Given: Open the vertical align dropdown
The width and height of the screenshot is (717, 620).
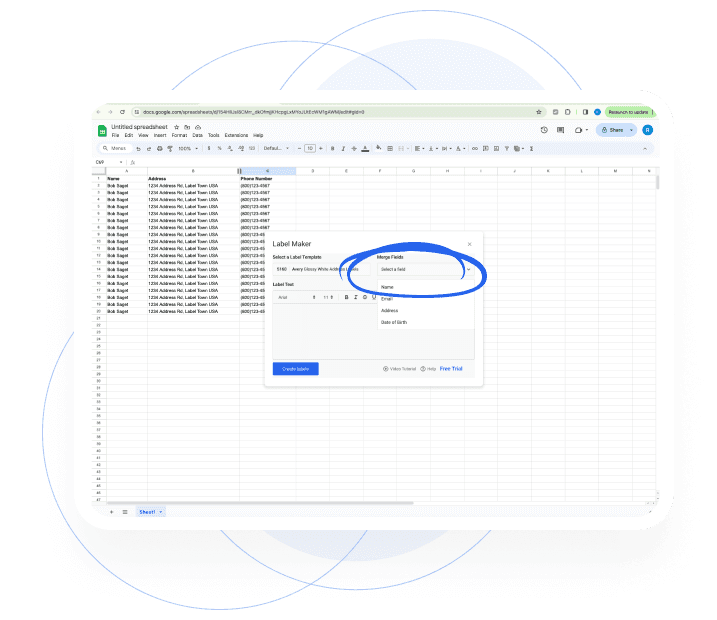Looking at the screenshot, I should pyautogui.click(x=433, y=149).
